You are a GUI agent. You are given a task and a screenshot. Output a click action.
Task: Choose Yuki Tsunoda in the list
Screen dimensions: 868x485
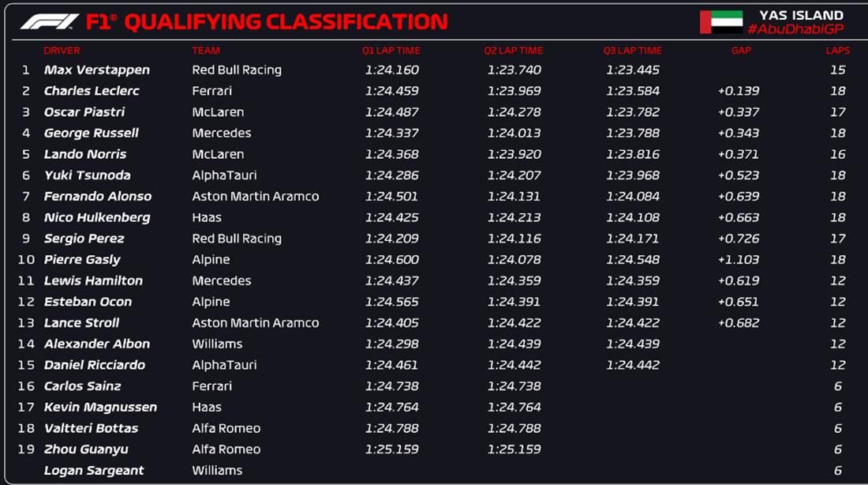(x=88, y=175)
